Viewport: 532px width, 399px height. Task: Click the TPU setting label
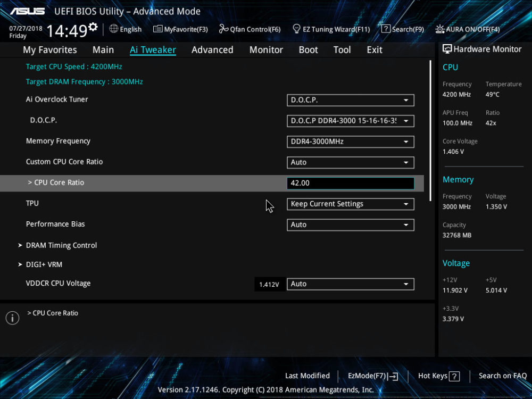pos(32,203)
